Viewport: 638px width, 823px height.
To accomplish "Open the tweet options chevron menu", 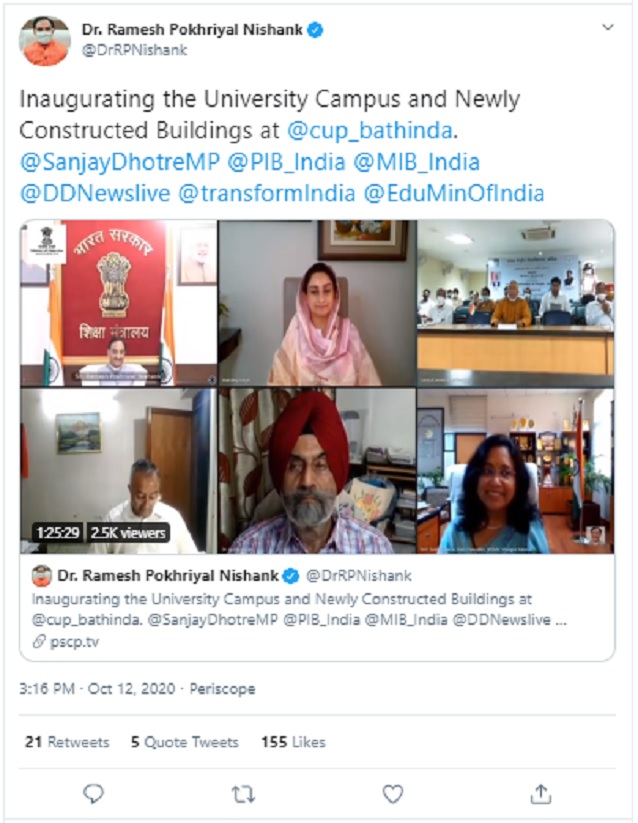I will coord(608,27).
